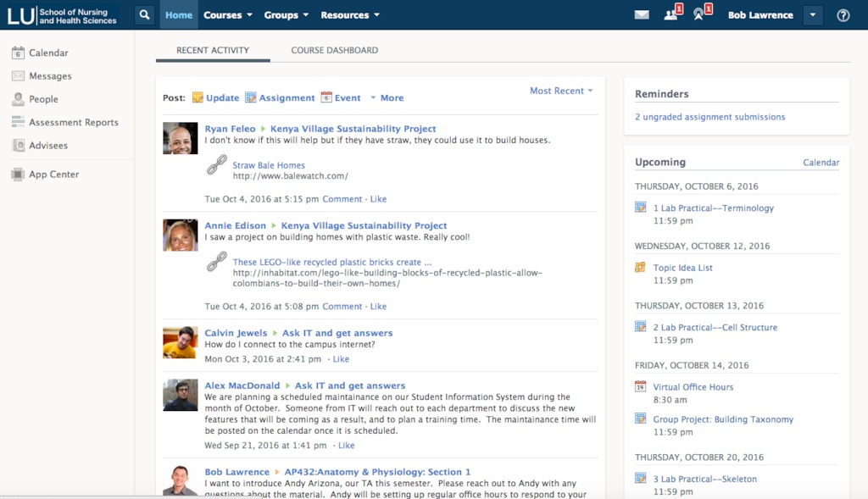The image size is (868, 499).
Task: Open Calvin Jewels' profile picture
Action: point(180,342)
